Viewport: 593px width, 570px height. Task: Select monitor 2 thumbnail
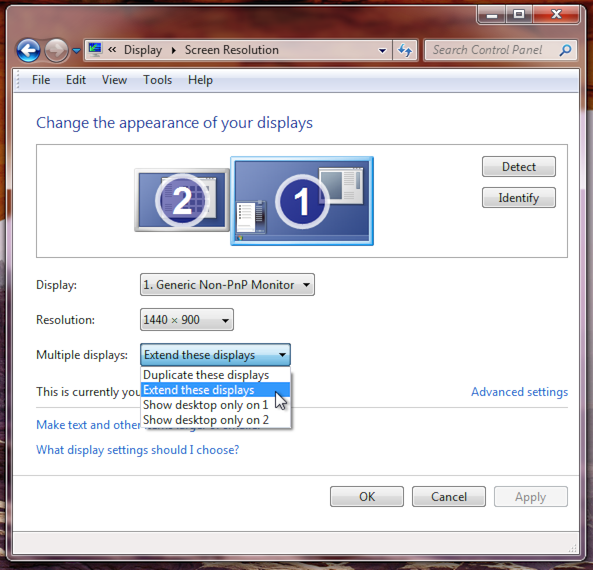(182, 200)
